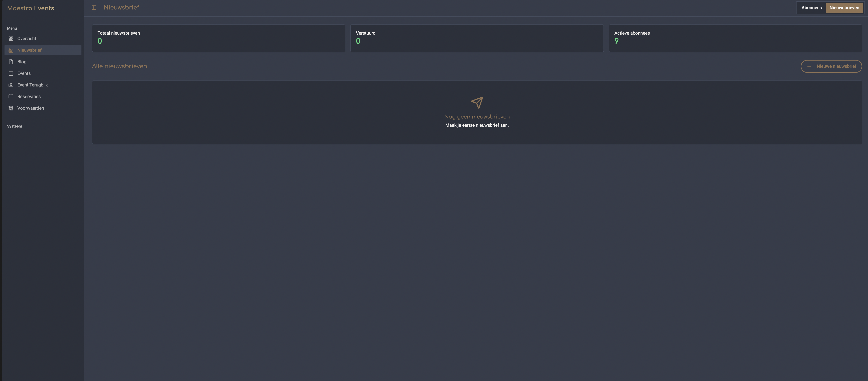Go to Events in the sidebar

(43, 73)
